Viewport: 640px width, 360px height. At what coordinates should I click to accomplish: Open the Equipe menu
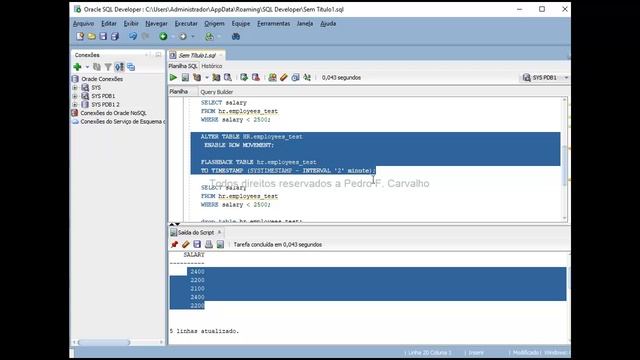241,23
